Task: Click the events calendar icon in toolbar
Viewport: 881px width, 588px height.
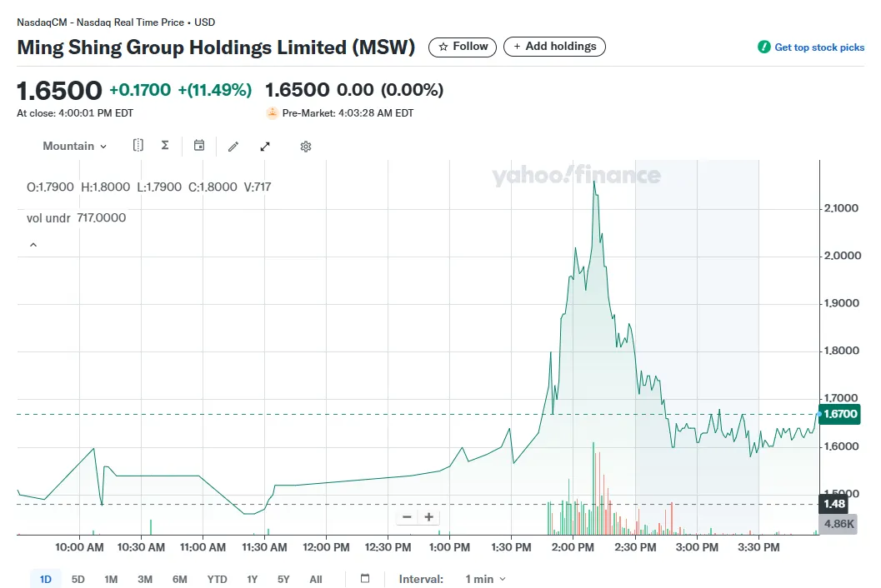Action: (199, 146)
